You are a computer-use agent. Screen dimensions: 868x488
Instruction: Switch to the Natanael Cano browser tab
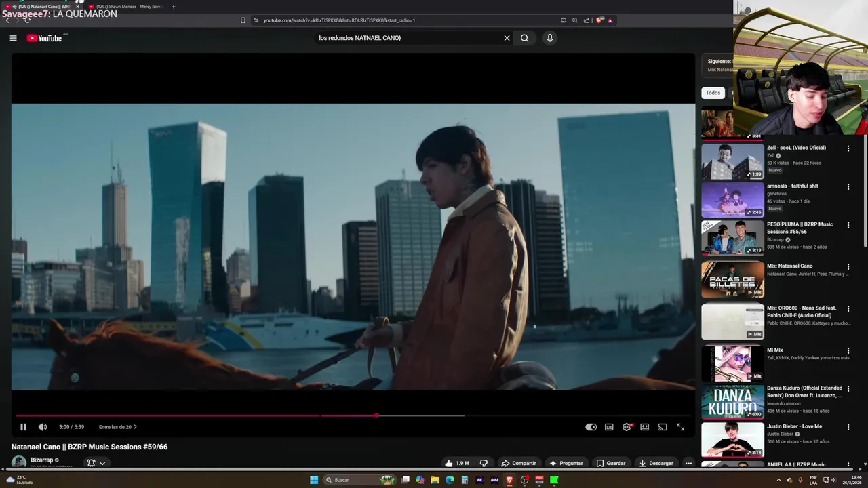coord(42,6)
